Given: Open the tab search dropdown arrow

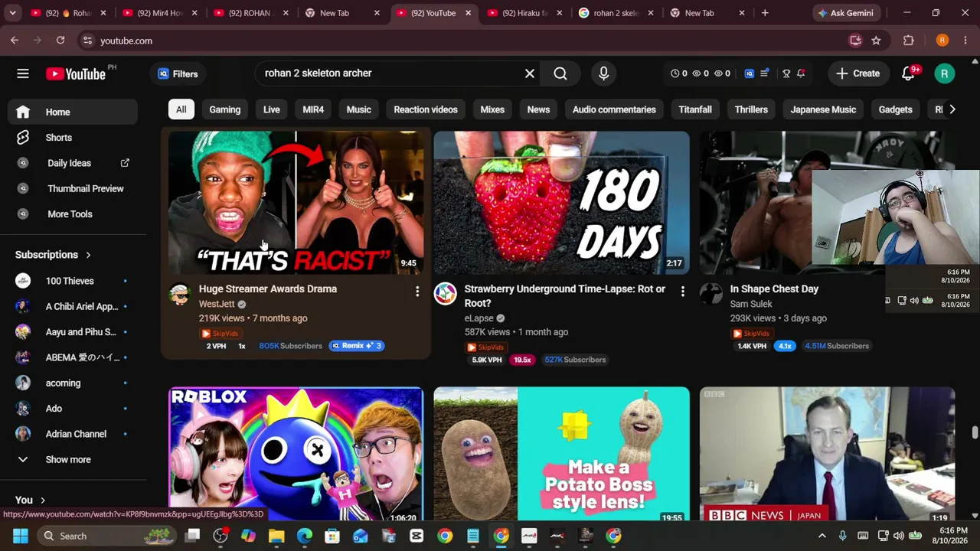Looking at the screenshot, I should coord(12,13).
